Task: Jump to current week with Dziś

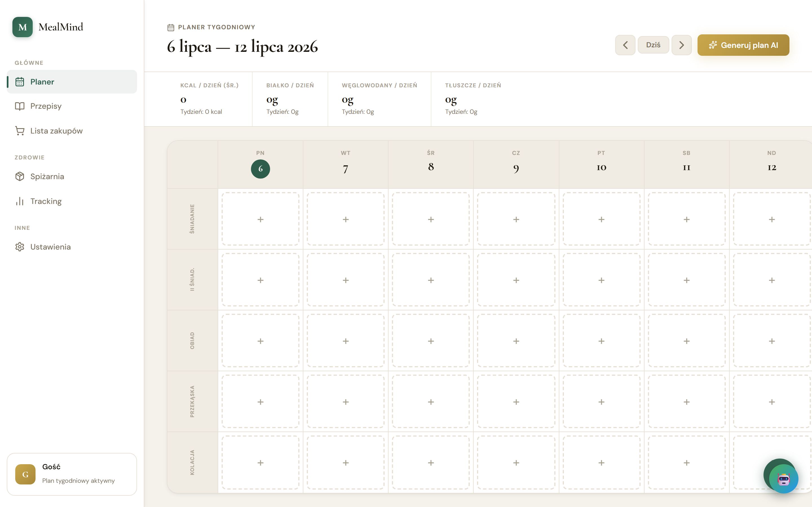Action: (x=653, y=45)
